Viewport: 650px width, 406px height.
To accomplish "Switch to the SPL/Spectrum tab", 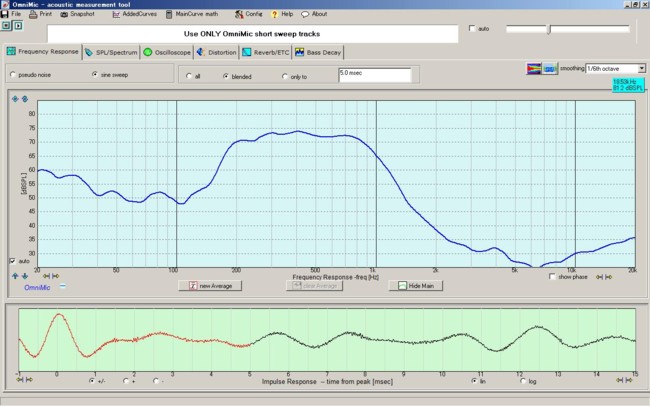I will point(111,51).
